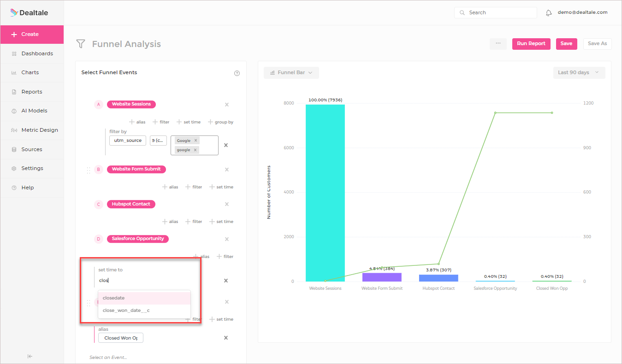
Task: Click the Run Report button
Action: pos(531,44)
